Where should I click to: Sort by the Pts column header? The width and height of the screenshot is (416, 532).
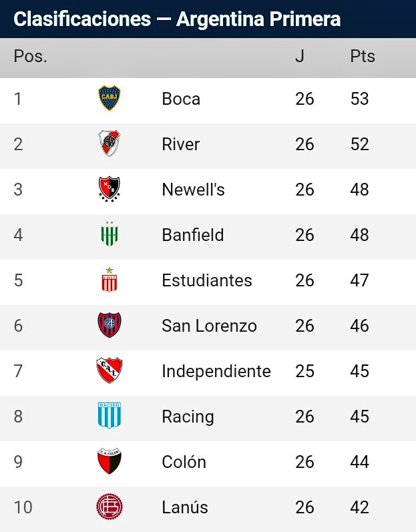[363, 56]
